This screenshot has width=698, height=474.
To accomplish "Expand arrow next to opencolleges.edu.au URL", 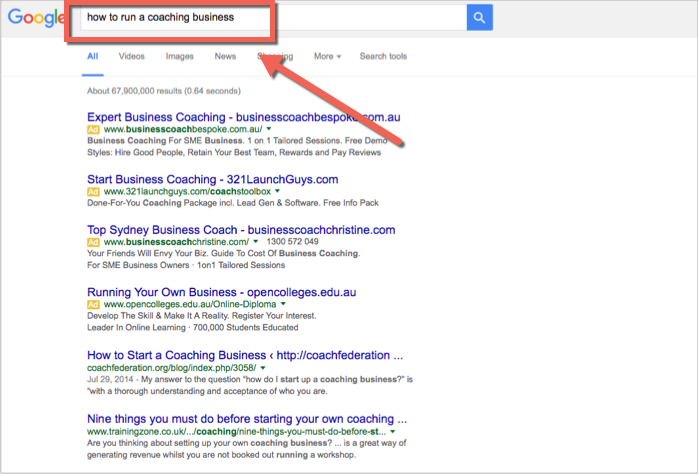I will [283, 304].
